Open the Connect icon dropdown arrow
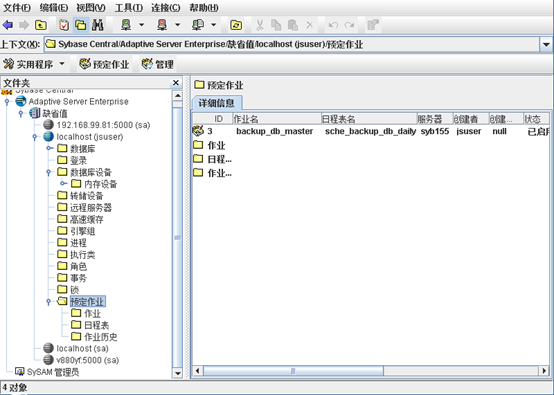The height and width of the screenshot is (395, 554). [141, 25]
